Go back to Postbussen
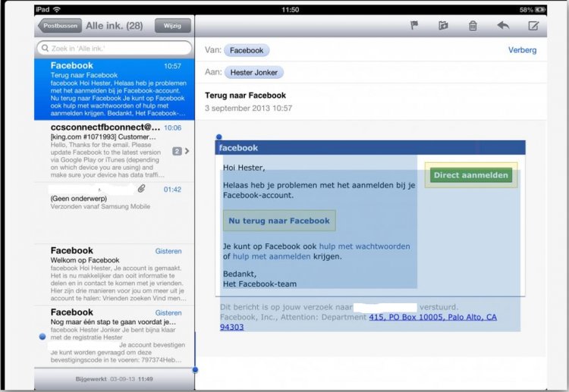The image size is (569, 392). [x=60, y=26]
